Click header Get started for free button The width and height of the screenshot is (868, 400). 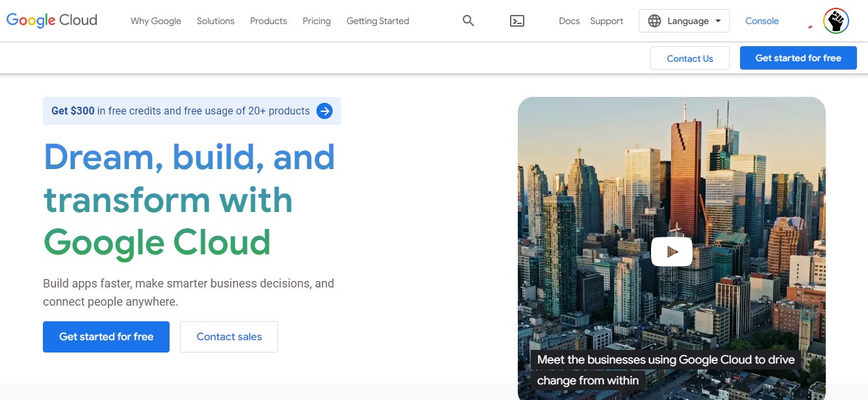click(x=798, y=58)
